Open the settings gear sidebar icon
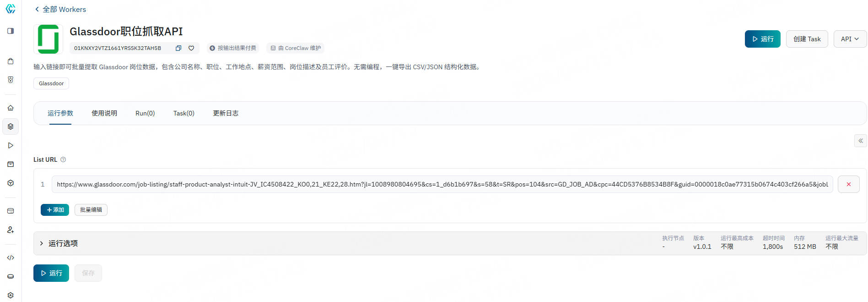 11,295
